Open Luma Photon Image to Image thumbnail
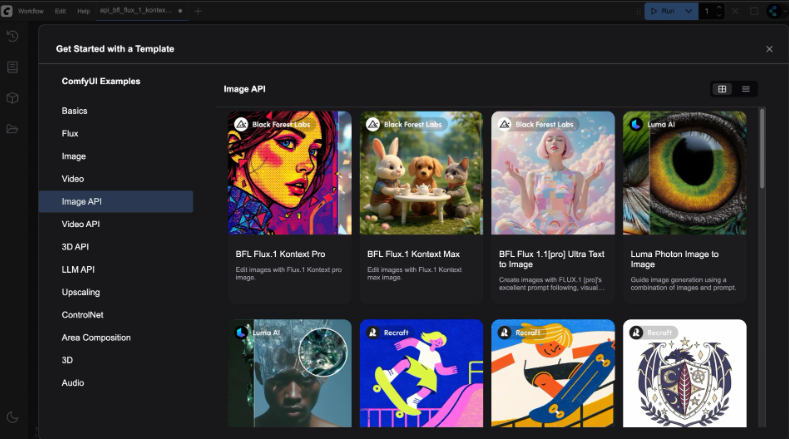Image resolution: width=789 pixels, height=439 pixels. (685, 173)
